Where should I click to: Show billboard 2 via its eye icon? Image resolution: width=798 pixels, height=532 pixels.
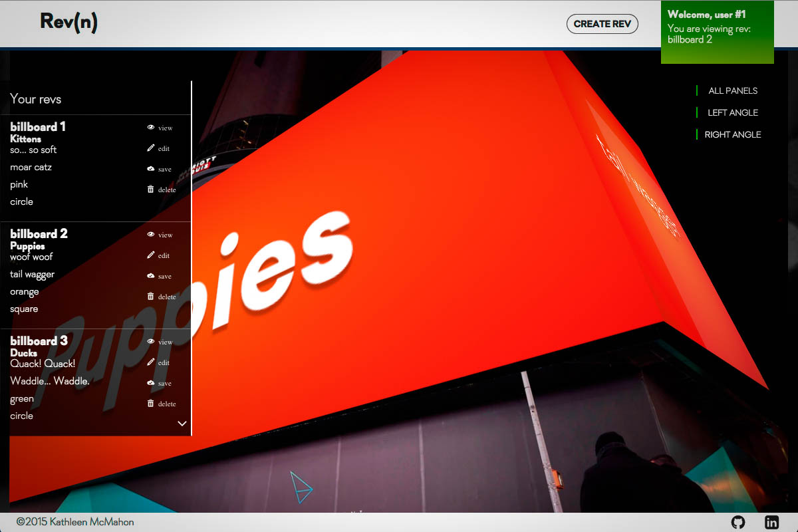(x=151, y=235)
